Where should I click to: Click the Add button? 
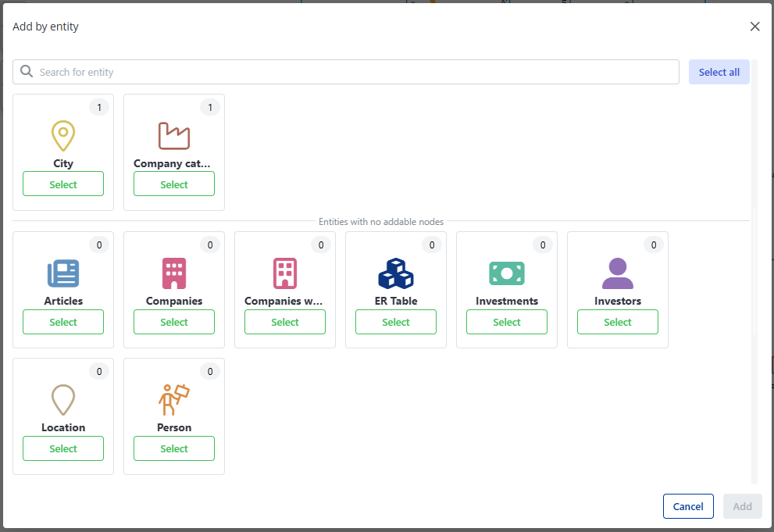coord(743,506)
